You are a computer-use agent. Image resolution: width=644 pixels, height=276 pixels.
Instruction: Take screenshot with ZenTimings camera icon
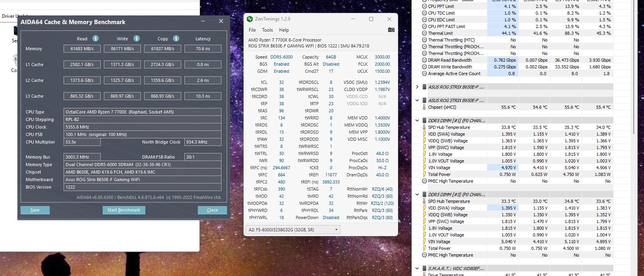(x=391, y=30)
